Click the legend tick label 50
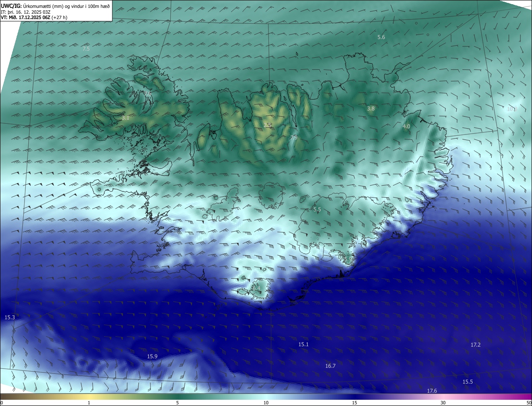 (x=529, y=403)
